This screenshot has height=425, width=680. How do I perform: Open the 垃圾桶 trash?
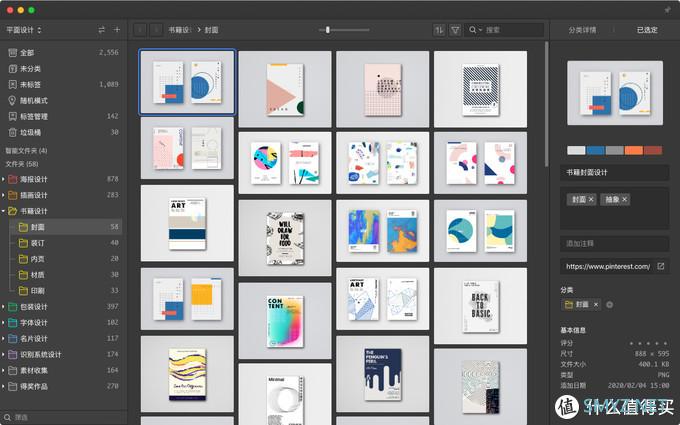(63, 132)
